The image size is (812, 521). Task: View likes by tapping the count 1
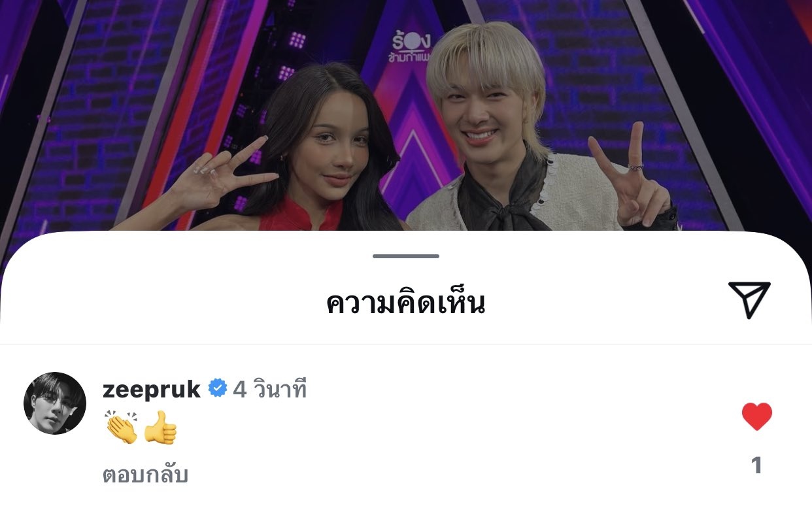click(x=756, y=465)
